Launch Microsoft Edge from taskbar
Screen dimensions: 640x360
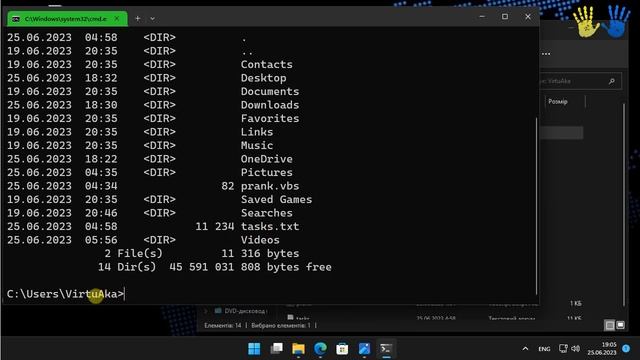[320, 349]
